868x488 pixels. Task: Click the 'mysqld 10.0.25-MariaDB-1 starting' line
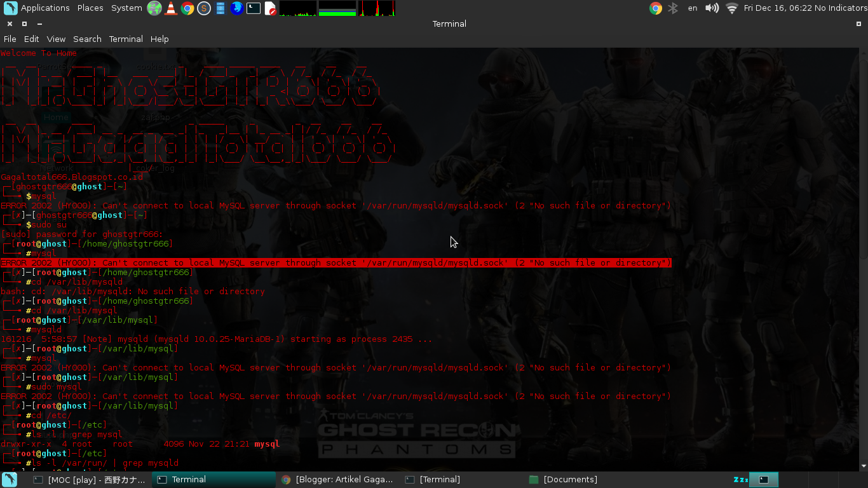[x=217, y=339]
